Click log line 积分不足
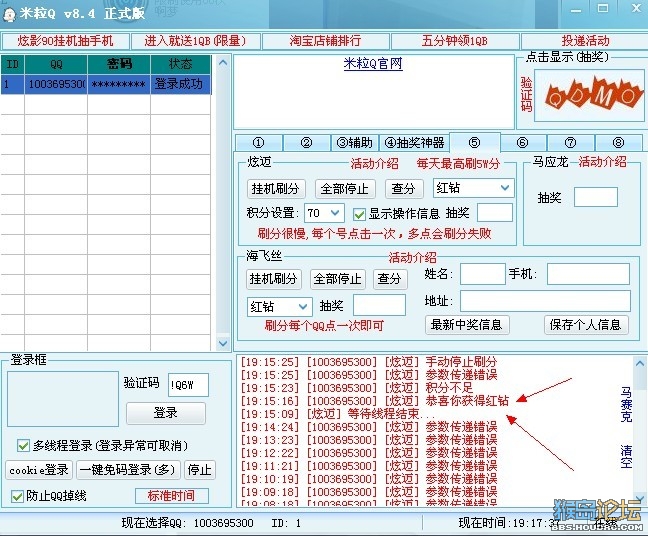This screenshot has width=648, height=536. pos(357,388)
